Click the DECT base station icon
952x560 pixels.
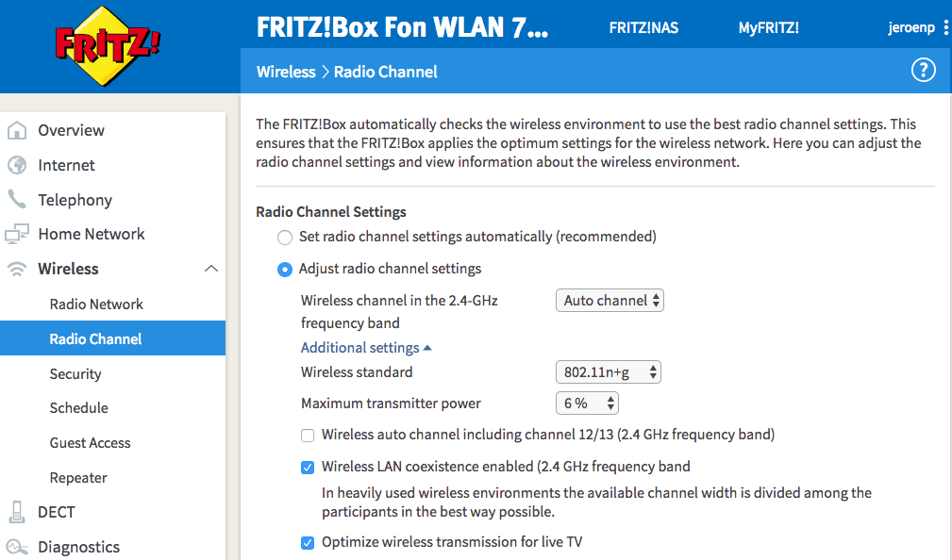17,512
